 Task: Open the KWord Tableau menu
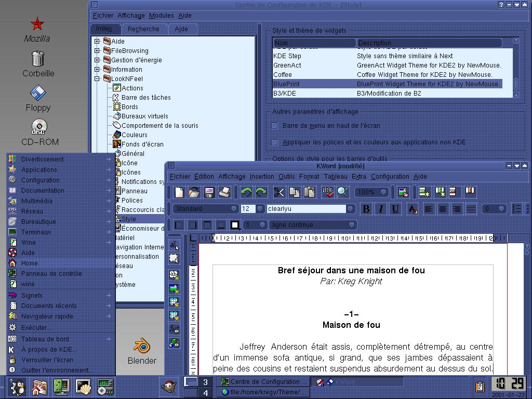point(336,177)
